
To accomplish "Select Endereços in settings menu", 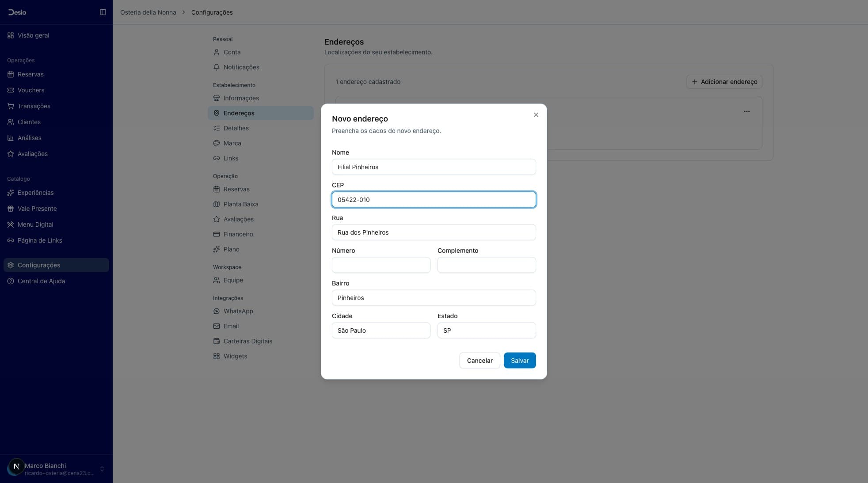I will pyautogui.click(x=261, y=113).
